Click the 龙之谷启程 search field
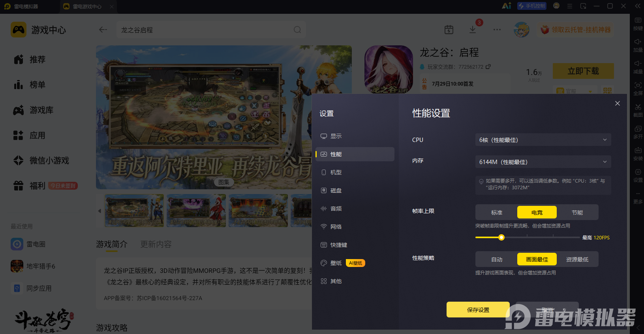This screenshot has height=334, width=644. coord(211,30)
